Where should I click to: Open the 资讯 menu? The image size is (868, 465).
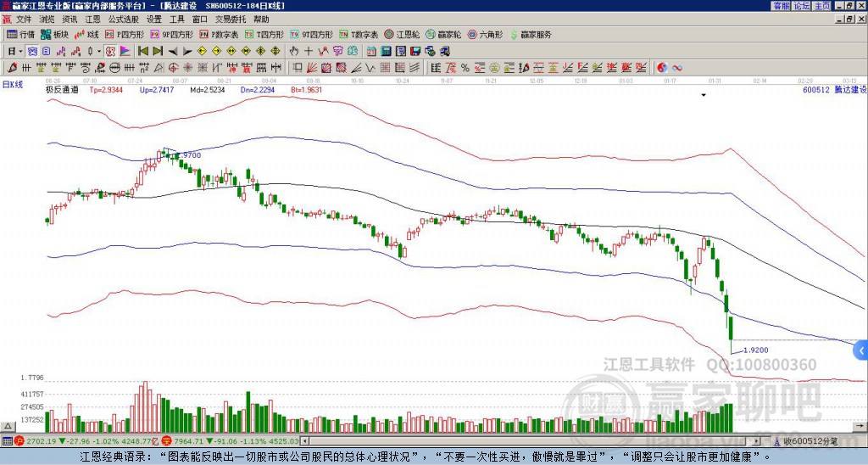pos(70,20)
